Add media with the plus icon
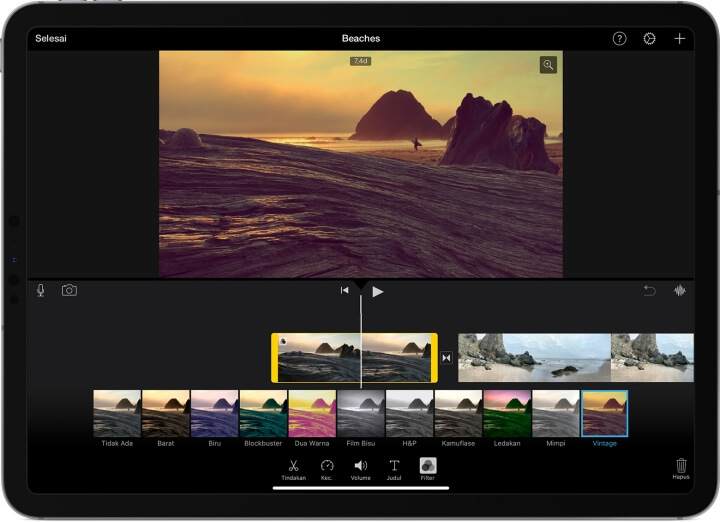Image resolution: width=720 pixels, height=522 pixels. pos(679,39)
